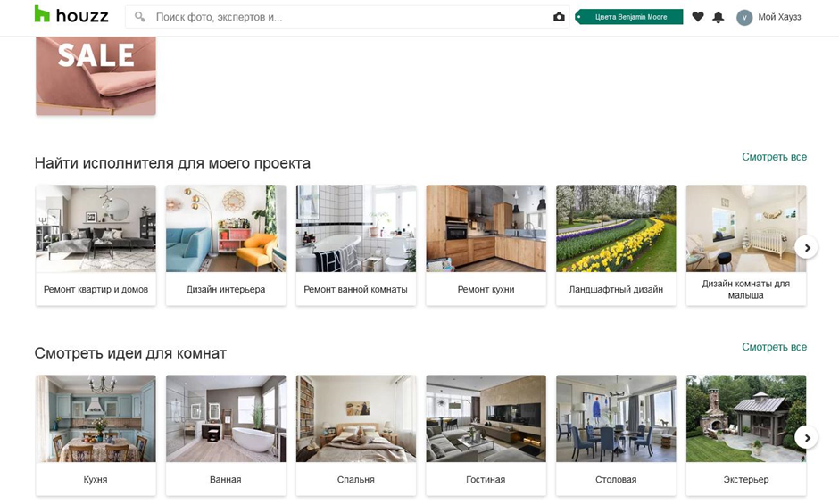Browse Спальня room ideas
Image resolution: width=839 pixels, height=504 pixels.
coord(356,434)
